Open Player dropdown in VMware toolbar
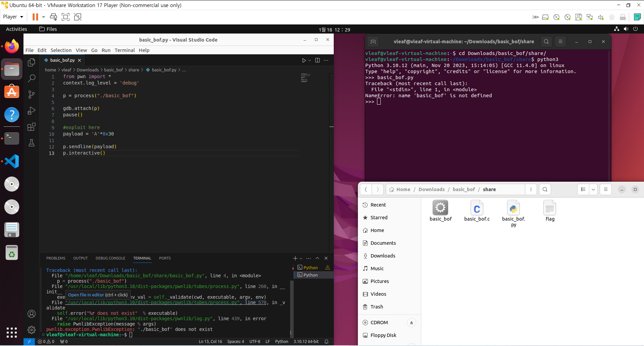 click(x=13, y=17)
